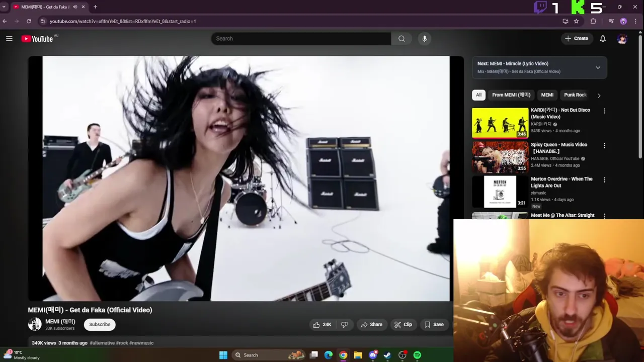Screen dimensions: 644x362
Task: Open Discord from the taskbar
Action: click(373, 355)
